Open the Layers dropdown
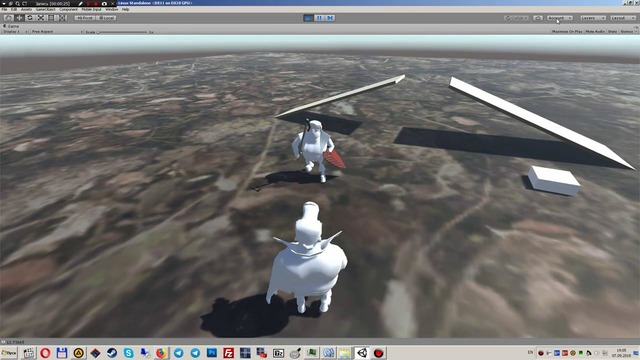Screen dimensions: 640x360 (x=593, y=18)
